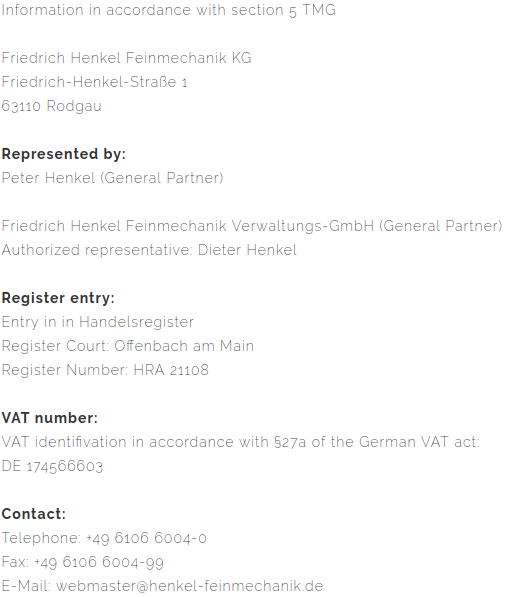Viewport: 513px width, 597px height.
Task: Click the company name Friedrich Henkel Feinmechanik KG
Action: tap(126, 58)
